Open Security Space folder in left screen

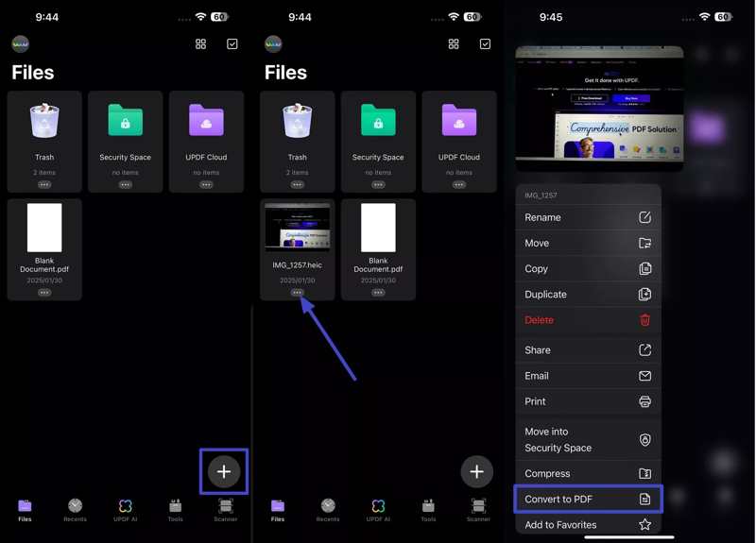tap(126, 141)
